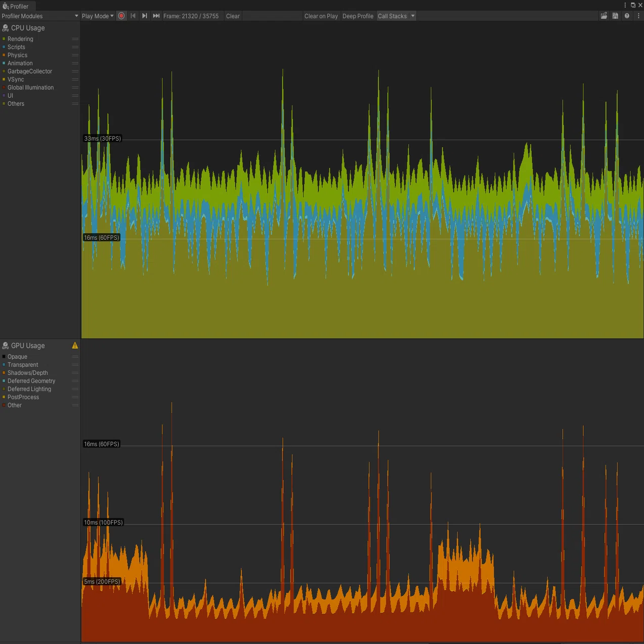Step to next frame
The height and width of the screenshot is (644, 644).
(145, 16)
